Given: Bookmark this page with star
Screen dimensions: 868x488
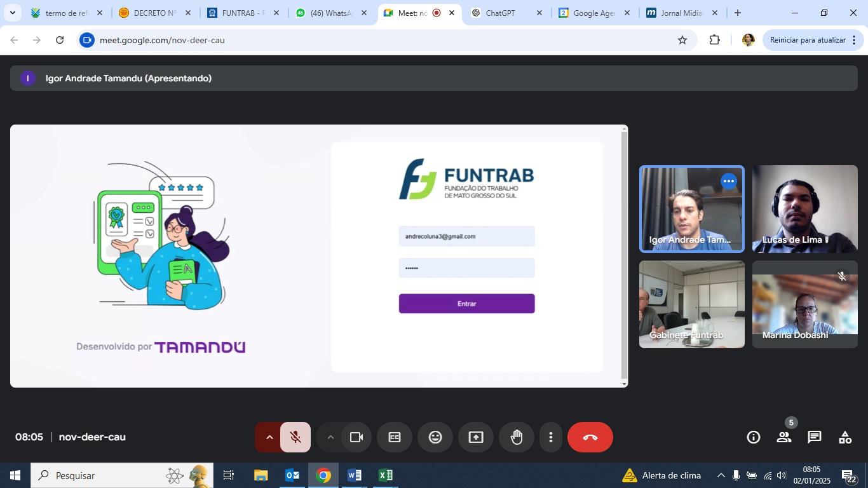Looking at the screenshot, I should pyautogui.click(x=682, y=40).
